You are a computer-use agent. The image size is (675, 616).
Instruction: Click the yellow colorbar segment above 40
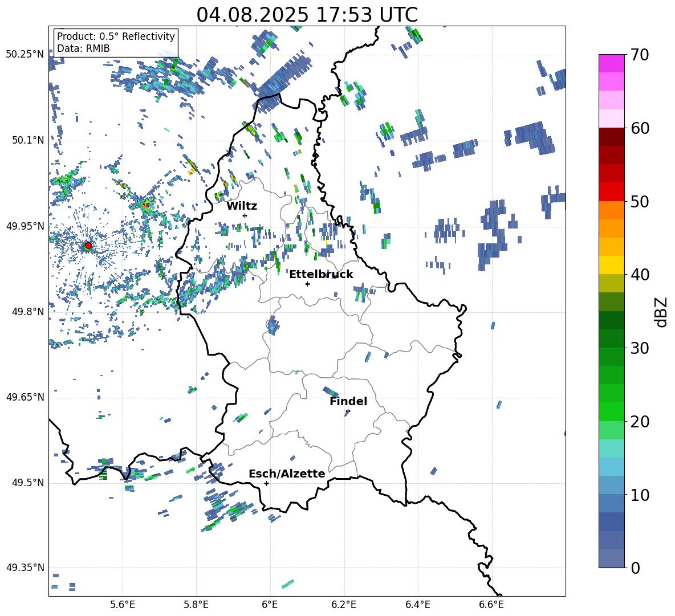coord(612,264)
